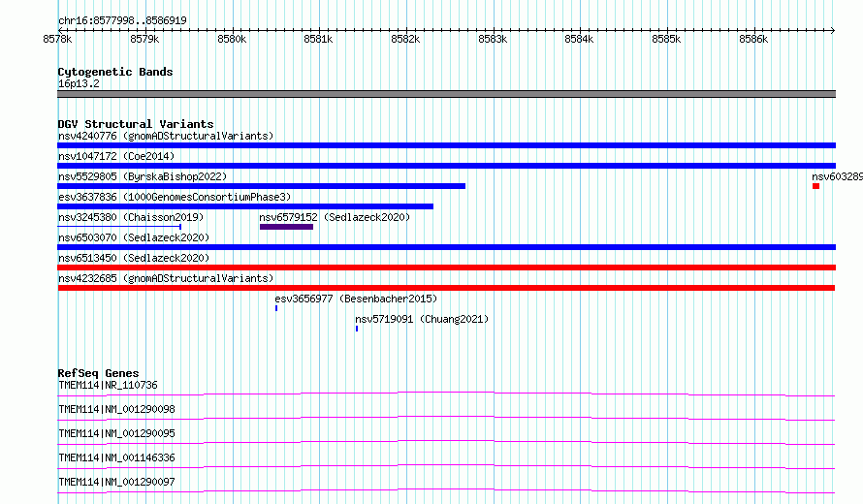The width and height of the screenshot is (863, 504).
Task: Click the 8581k ruler tick label
Action: (319, 39)
